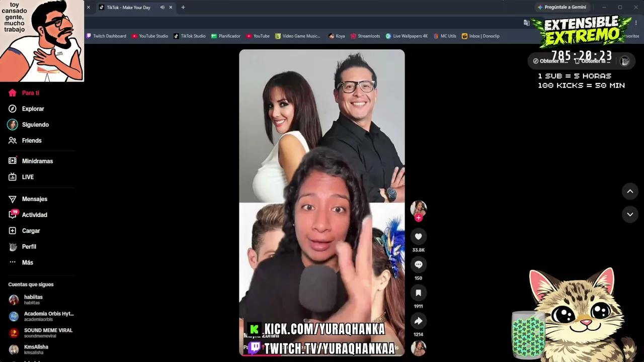The width and height of the screenshot is (644, 362).
Task: Go to the previous video (up arrow)
Action: 630,191
